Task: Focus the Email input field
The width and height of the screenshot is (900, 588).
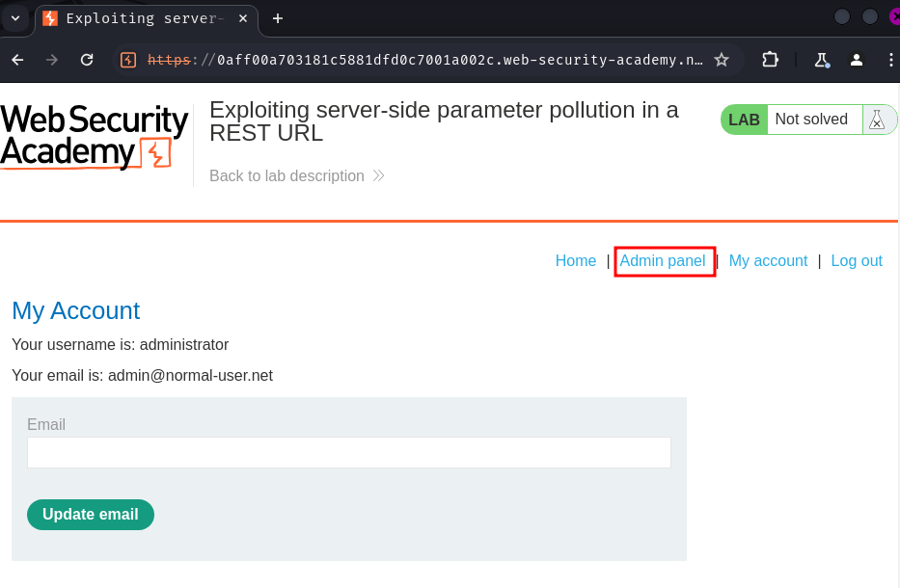Action: tap(349, 453)
